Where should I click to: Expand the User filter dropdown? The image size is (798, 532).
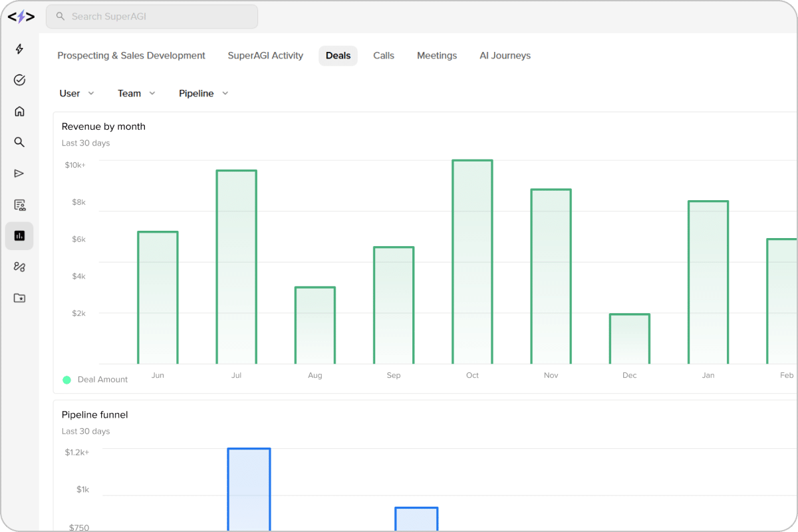[77, 94]
